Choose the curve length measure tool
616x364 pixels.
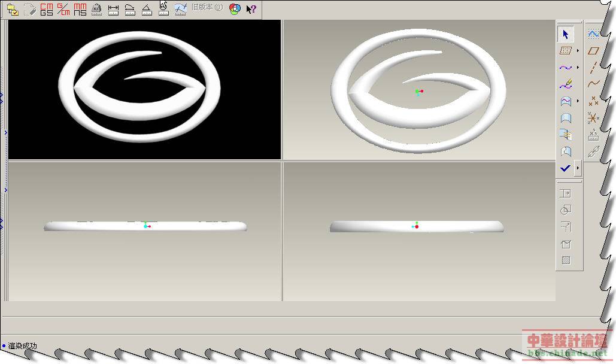coord(130,10)
